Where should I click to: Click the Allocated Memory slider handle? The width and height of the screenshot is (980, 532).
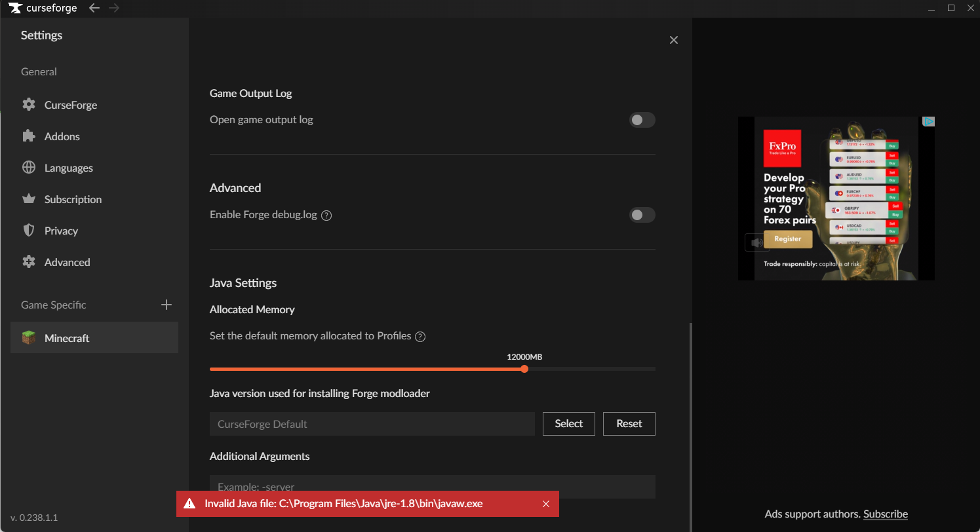click(x=524, y=369)
